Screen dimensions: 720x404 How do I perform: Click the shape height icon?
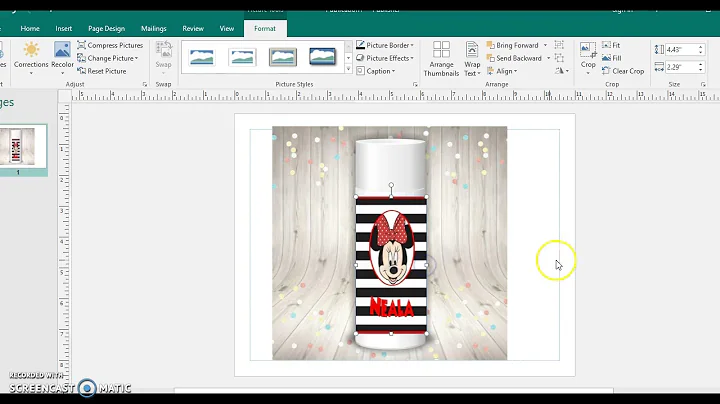pos(659,50)
